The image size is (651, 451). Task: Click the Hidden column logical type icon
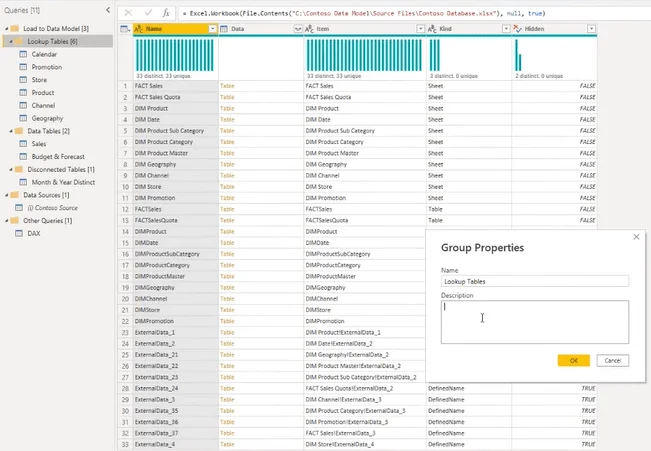tap(517, 29)
